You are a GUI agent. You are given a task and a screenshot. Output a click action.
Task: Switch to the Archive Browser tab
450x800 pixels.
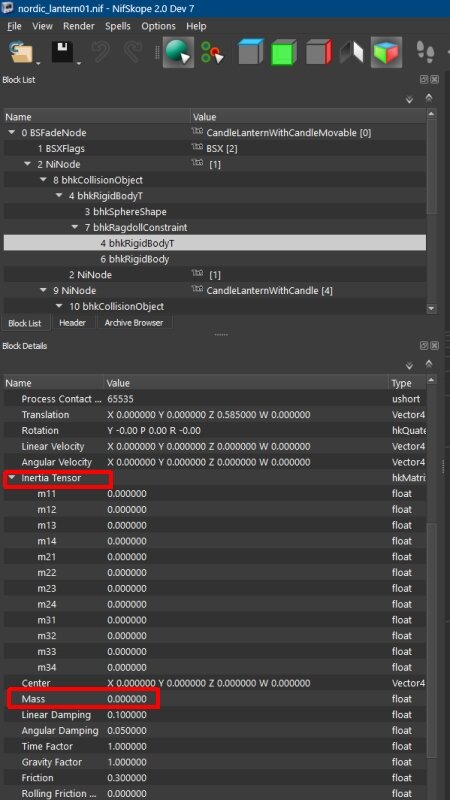point(134,322)
